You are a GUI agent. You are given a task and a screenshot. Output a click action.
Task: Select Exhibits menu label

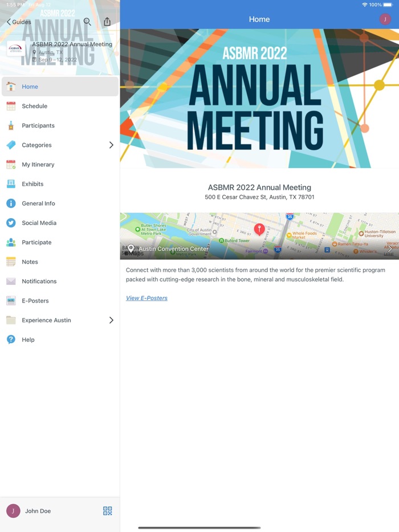32,184
